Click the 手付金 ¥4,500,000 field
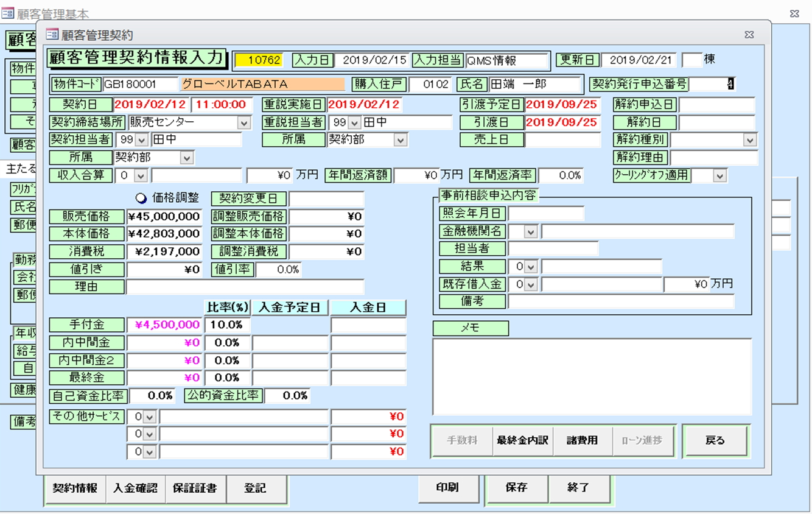The image size is (812, 514). [164, 325]
